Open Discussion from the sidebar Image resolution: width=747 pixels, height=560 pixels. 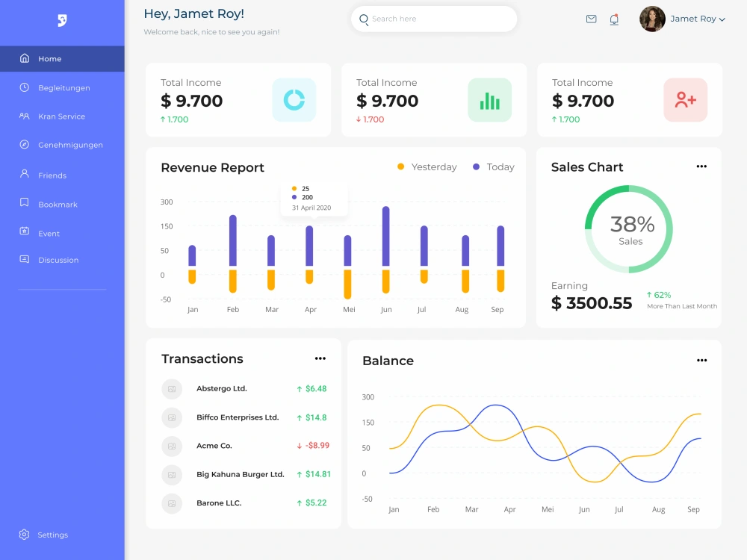point(58,260)
